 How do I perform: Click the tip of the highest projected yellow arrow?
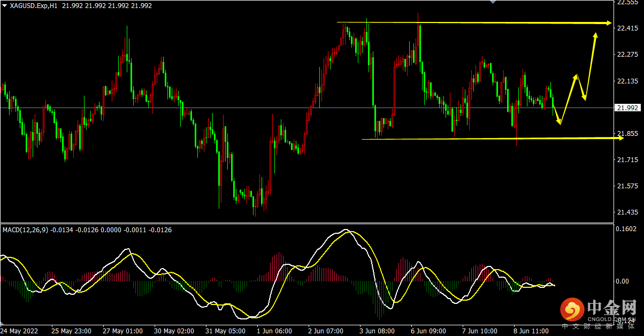point(595,35)
